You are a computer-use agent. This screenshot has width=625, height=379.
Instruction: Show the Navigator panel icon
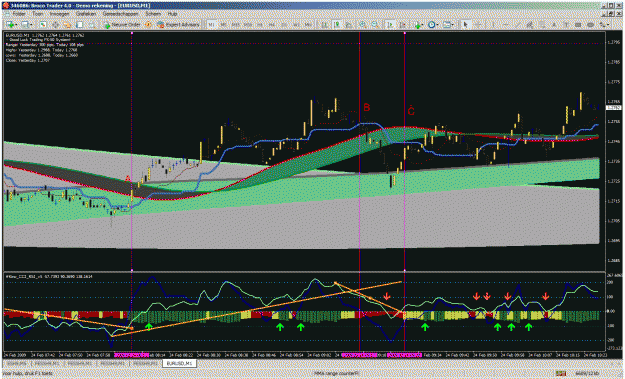pyautogui.click(x=67, y=25)
